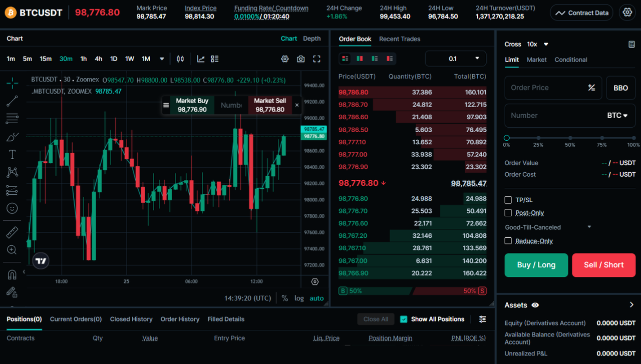Set order size slider to 50%

[570, 138]
